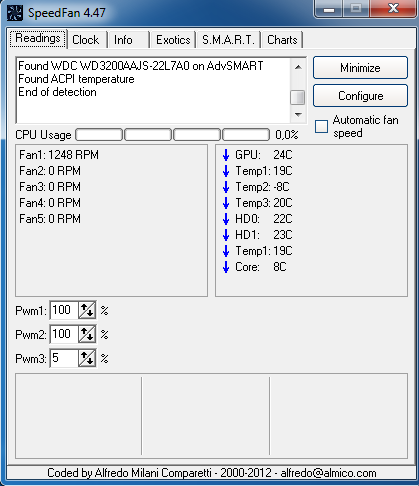419x486 pixels.
Task: Click the log scrollbar thumb
Action: [298, 98]
